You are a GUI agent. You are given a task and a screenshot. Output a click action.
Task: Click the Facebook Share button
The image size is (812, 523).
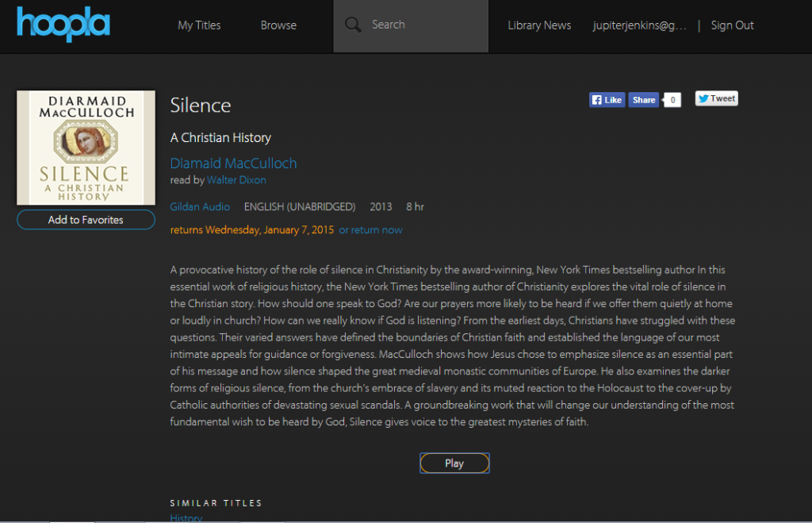point(644,100)
